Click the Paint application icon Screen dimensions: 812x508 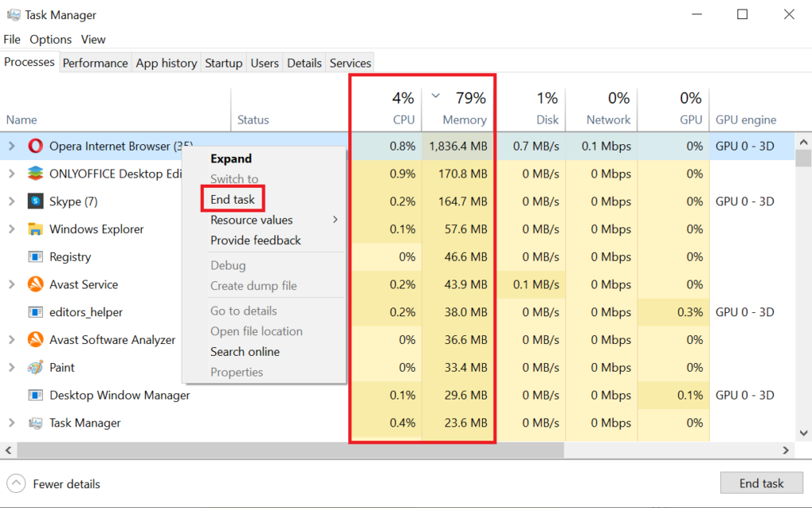(34, 368)
